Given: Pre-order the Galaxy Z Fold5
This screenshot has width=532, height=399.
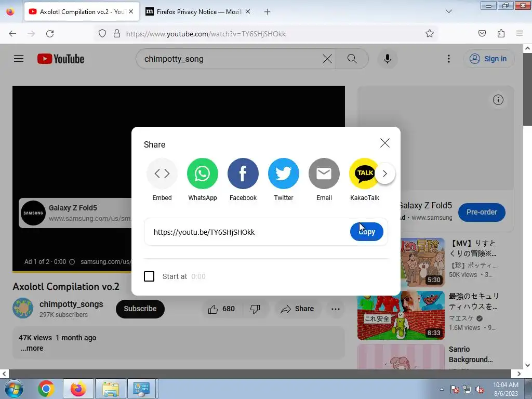Looking at the screenshot, I should point(482,212).
